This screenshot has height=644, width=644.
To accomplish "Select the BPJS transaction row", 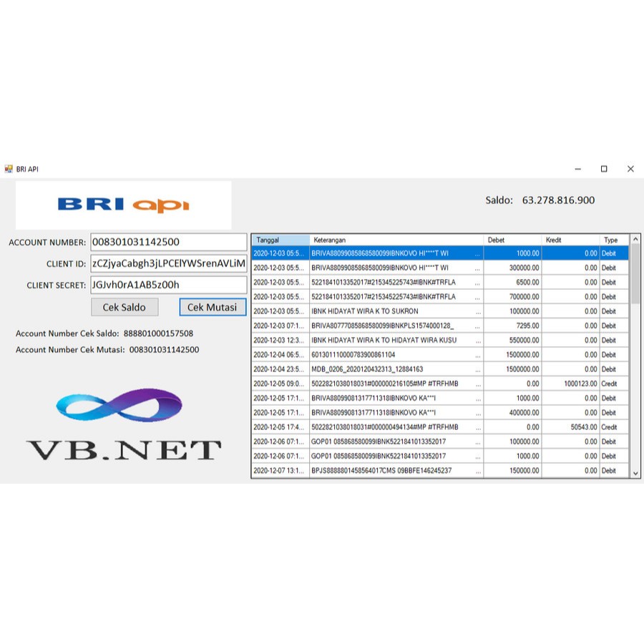I will pos(429,470).
